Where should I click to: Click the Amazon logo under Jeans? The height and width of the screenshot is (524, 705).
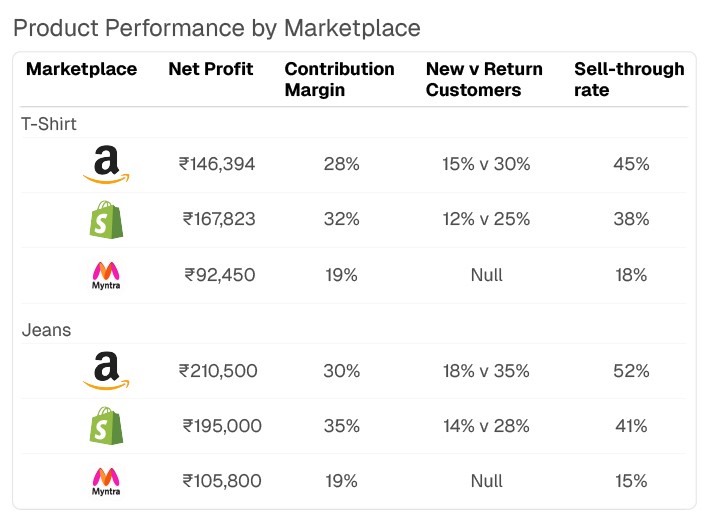tap(106, 371)
